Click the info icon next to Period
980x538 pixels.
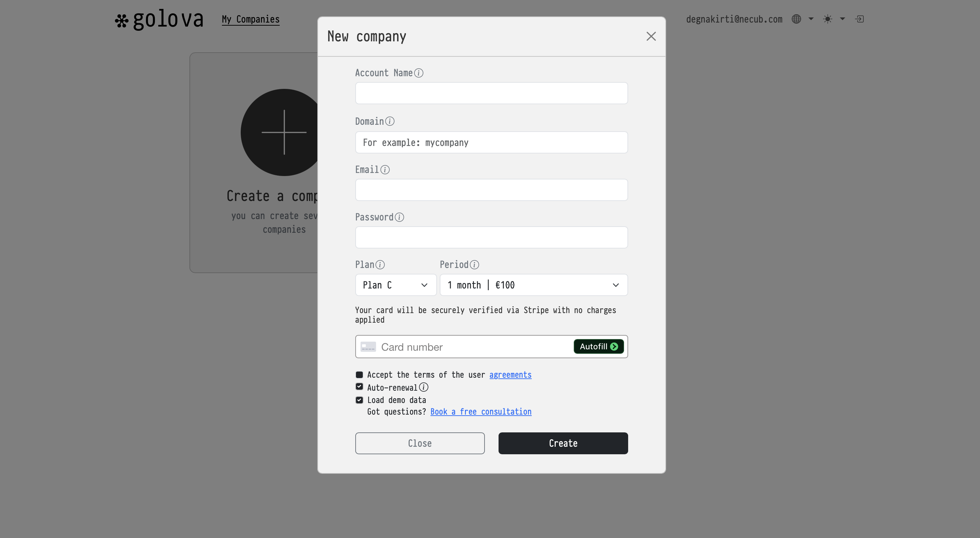coord(474,265)
